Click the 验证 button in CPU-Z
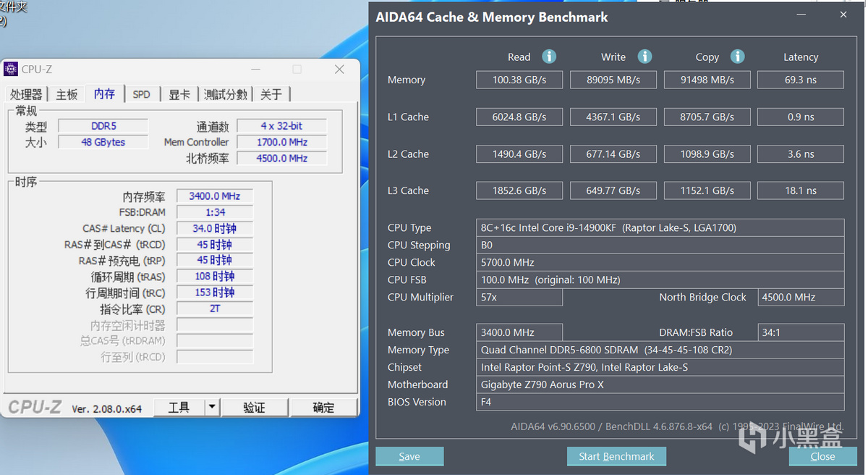This screenshot has height=475, width=868. pyautogui.click(x=255, y=408)
